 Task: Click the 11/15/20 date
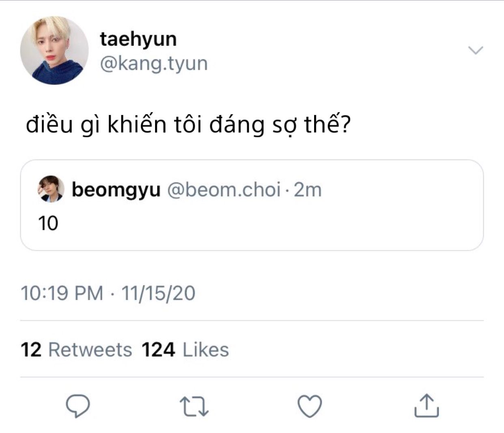point(158,293)
